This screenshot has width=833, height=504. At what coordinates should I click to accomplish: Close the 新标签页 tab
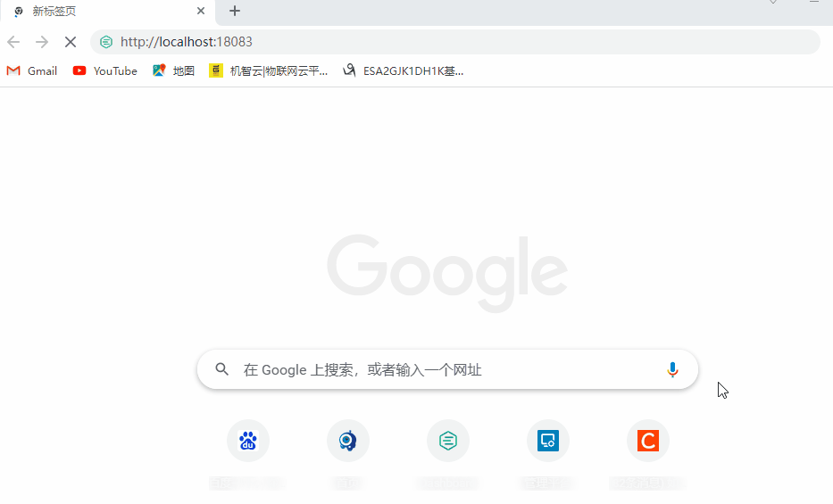tap(201, 11)
